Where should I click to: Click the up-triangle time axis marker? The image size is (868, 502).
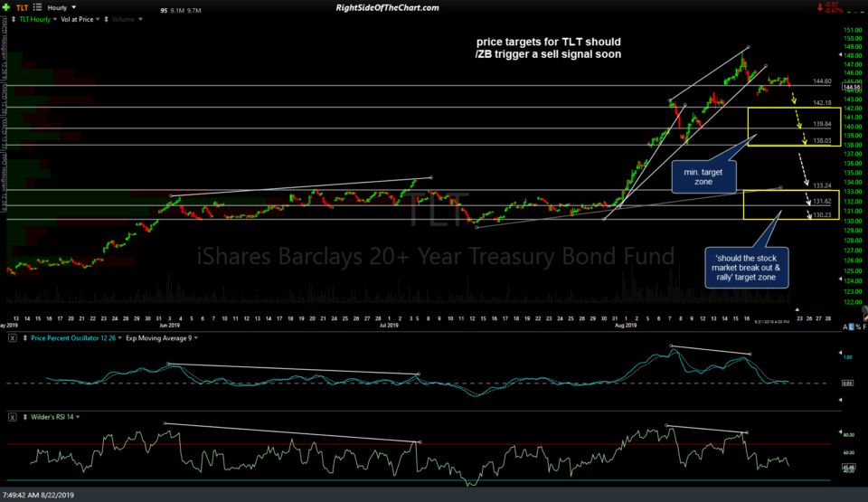[797, 309]
